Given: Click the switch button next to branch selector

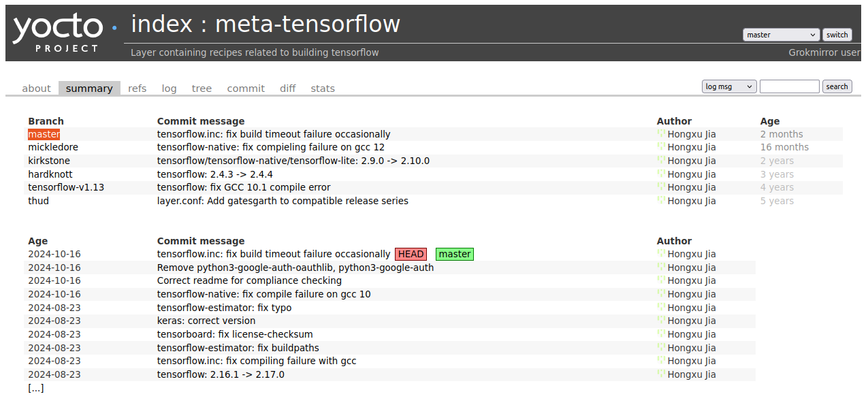Looking at the screenshot, I should coord(837,34).
